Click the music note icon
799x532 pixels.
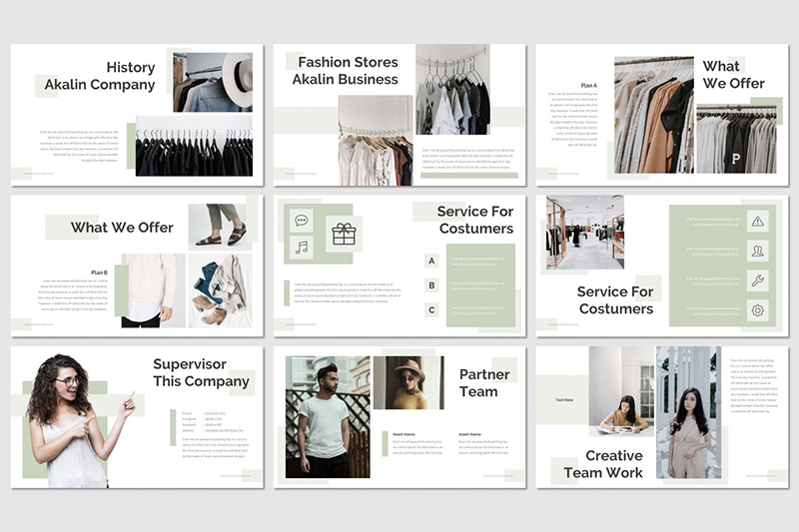pos(301,247)
